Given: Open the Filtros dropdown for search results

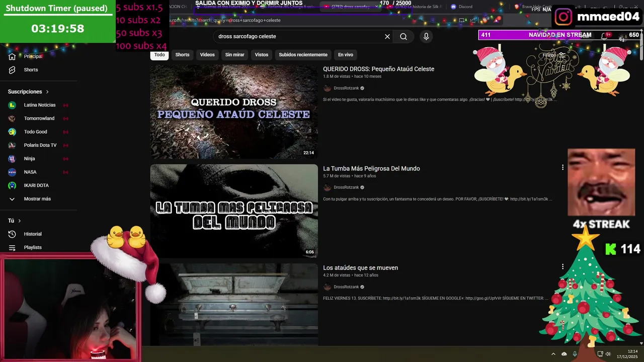Looking at the screenshot, I should coord(553,55).
